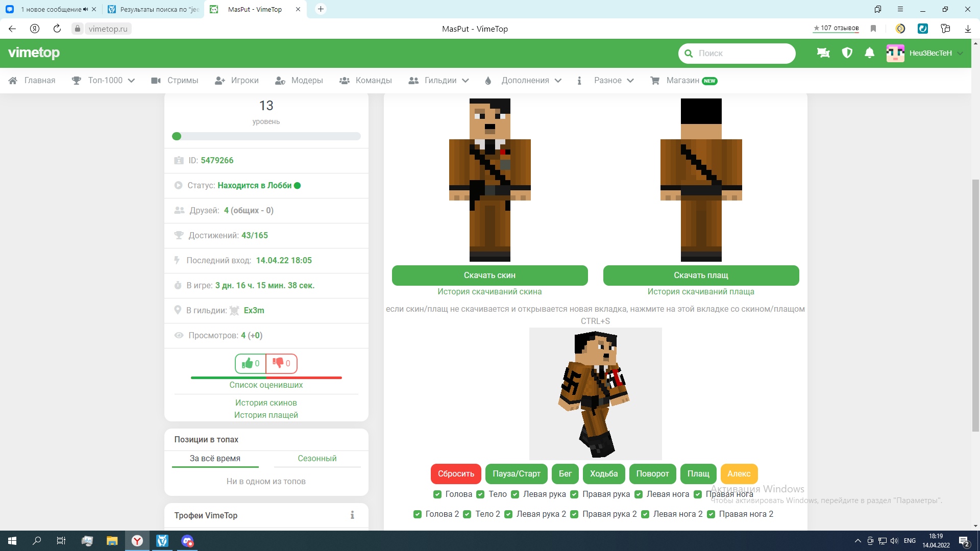Screen dimensions: 980x551
Task: Click the info icon in Трофеи VimeTop panel
Action: pos(352,515)
